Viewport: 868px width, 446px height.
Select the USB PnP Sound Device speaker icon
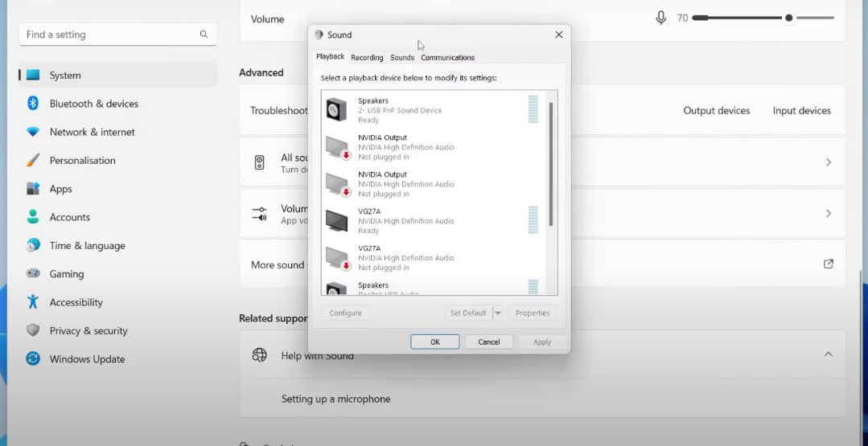pos(336,109)
